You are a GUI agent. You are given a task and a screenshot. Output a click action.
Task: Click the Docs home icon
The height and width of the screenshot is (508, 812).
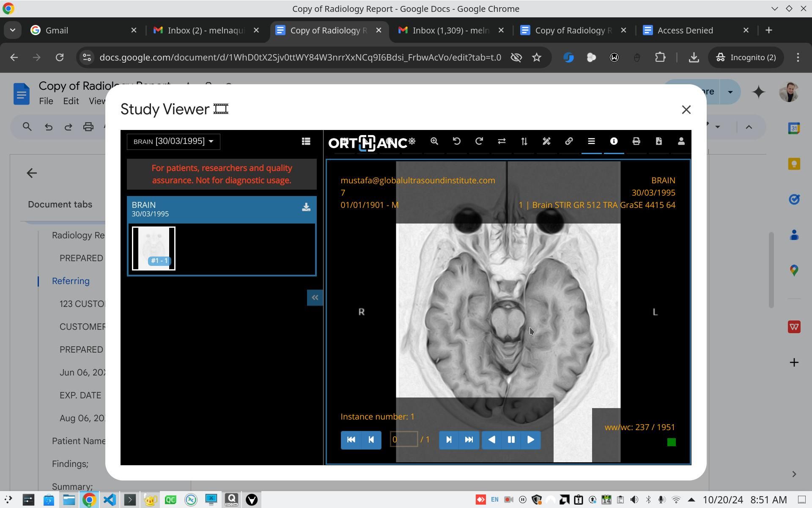(22, 94)
